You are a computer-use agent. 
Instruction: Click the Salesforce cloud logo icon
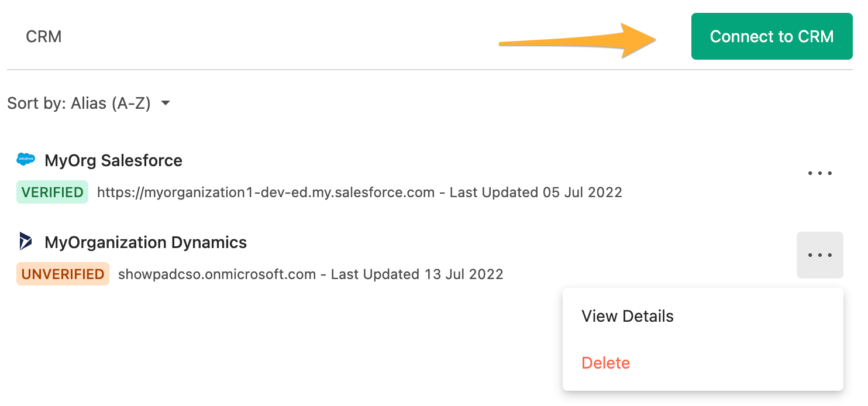26,160
